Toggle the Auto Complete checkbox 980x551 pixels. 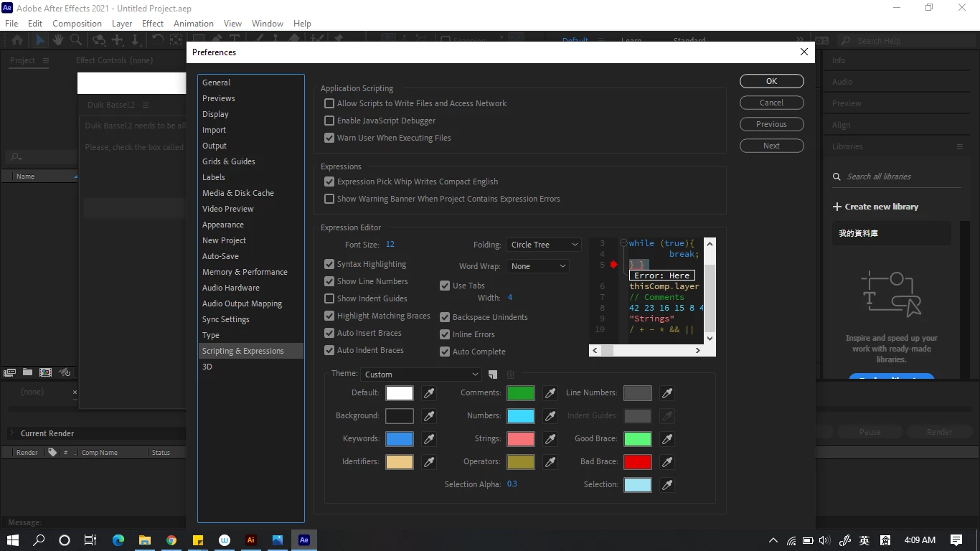(x=445, y=352)
